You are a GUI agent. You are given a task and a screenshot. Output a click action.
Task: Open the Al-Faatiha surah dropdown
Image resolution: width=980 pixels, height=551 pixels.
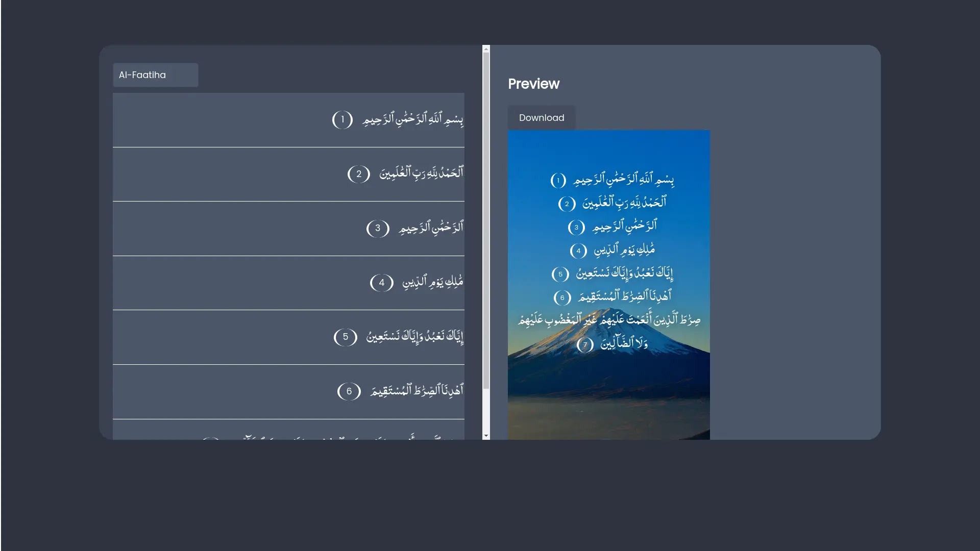click(x=155, y=75)
